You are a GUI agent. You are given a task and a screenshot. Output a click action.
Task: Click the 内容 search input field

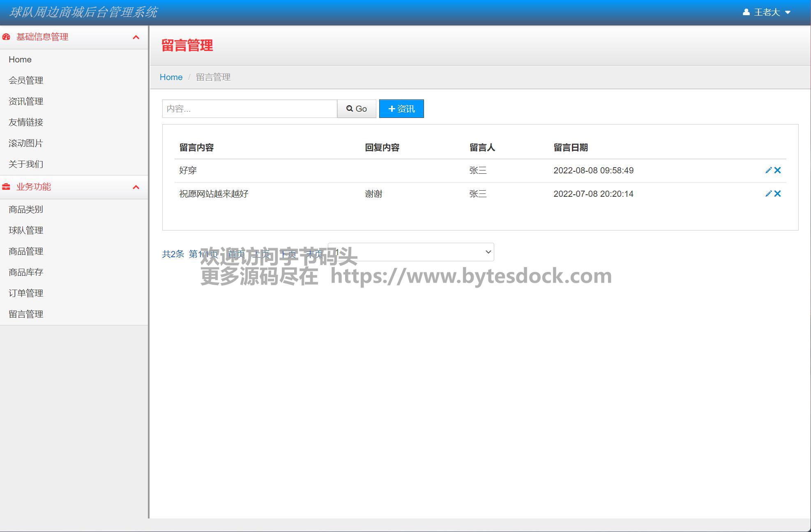[249, 109]
